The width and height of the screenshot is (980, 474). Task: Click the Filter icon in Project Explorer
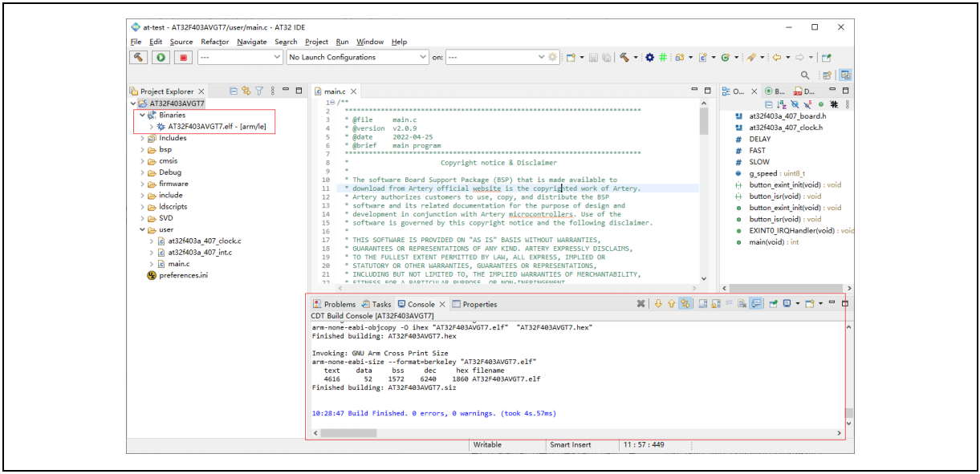[259, 91]
